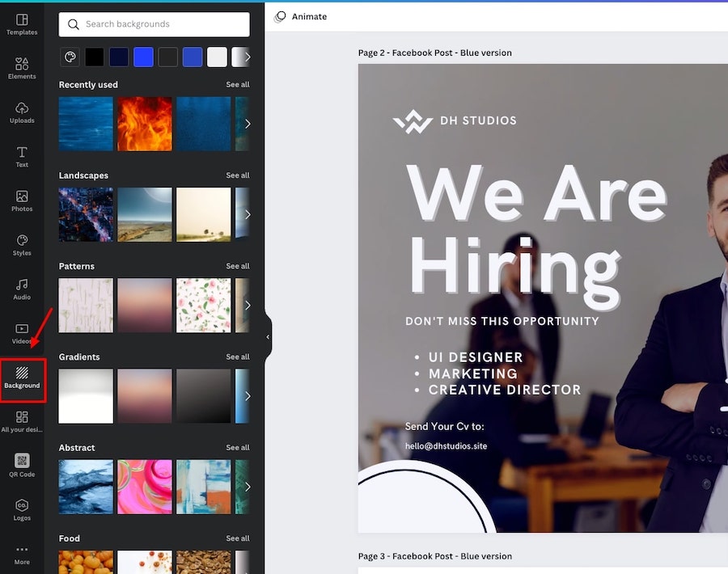
Task: Select the blue ice abstract background
Action: [86, 487]
